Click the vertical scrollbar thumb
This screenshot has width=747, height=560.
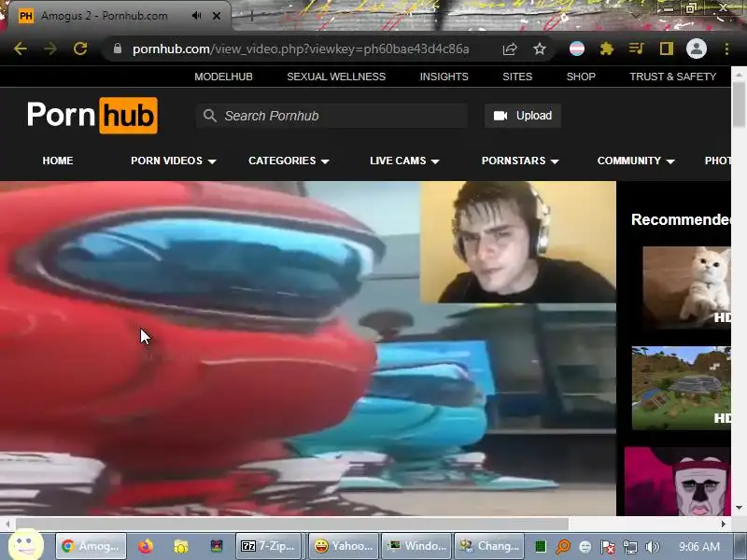pyautogui.click(x=739, y=105)
